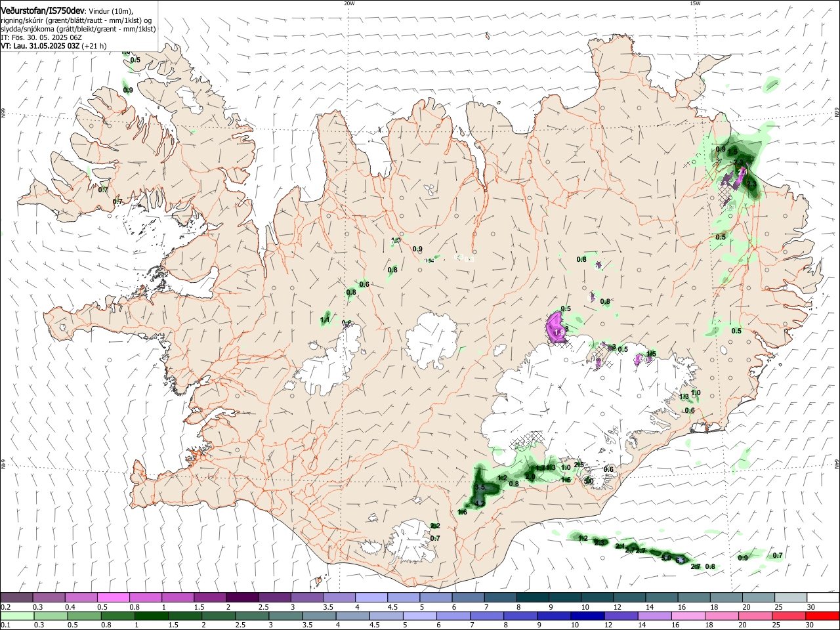Click the 1.6 value below the 4.2 rain cell

coord(462,512)
